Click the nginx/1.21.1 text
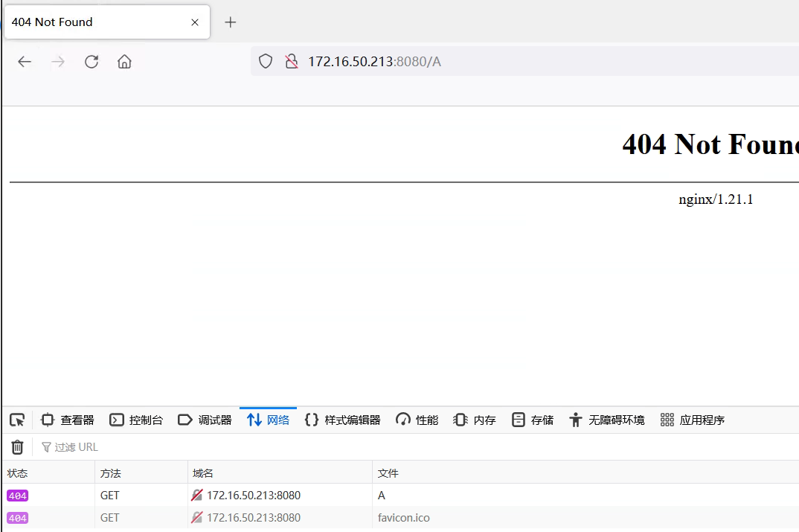The height and width of the screenshot is (532, 799). click(x=716, y=199)
